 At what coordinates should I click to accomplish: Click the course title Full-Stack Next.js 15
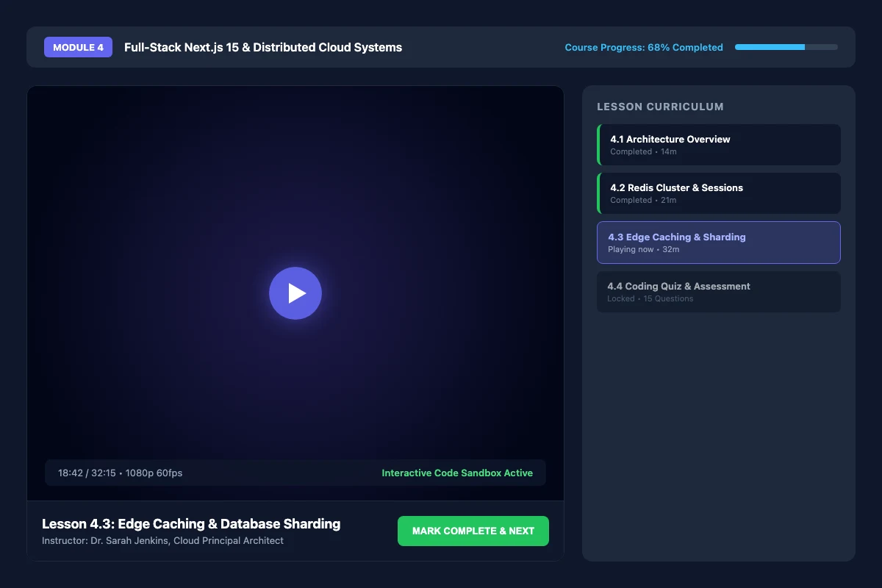pyautogui.click(x=263, y=47)
